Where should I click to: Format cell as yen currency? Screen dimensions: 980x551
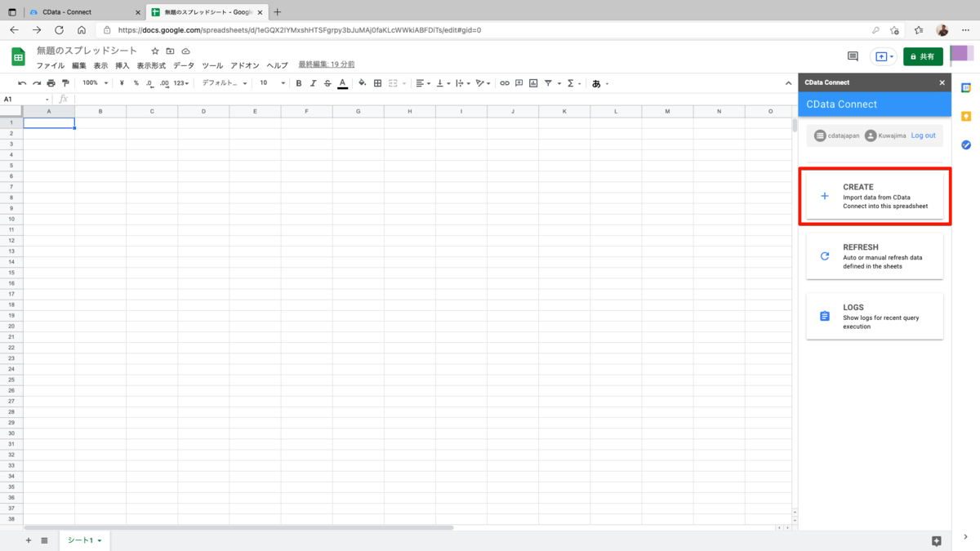(122, 83)
